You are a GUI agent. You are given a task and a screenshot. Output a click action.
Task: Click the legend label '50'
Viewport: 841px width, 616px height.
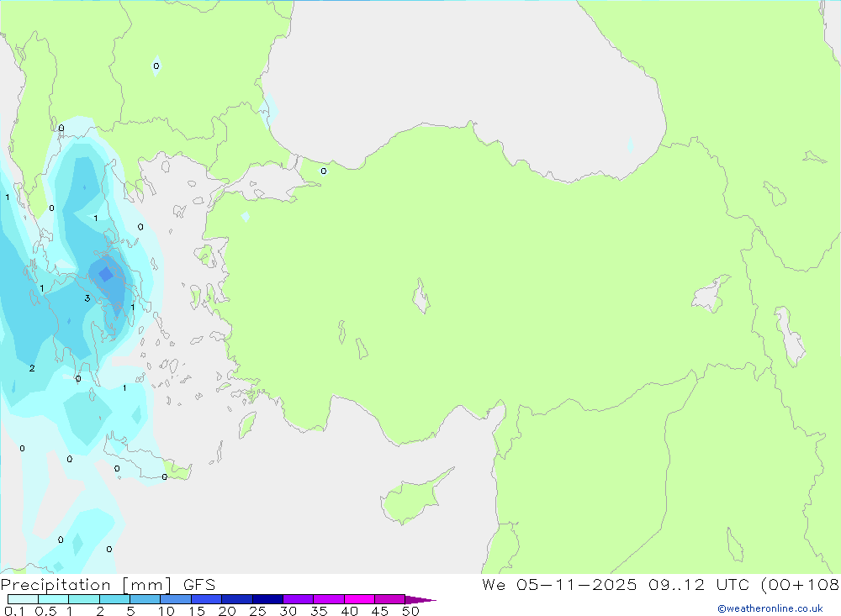(x=411, y=611)
